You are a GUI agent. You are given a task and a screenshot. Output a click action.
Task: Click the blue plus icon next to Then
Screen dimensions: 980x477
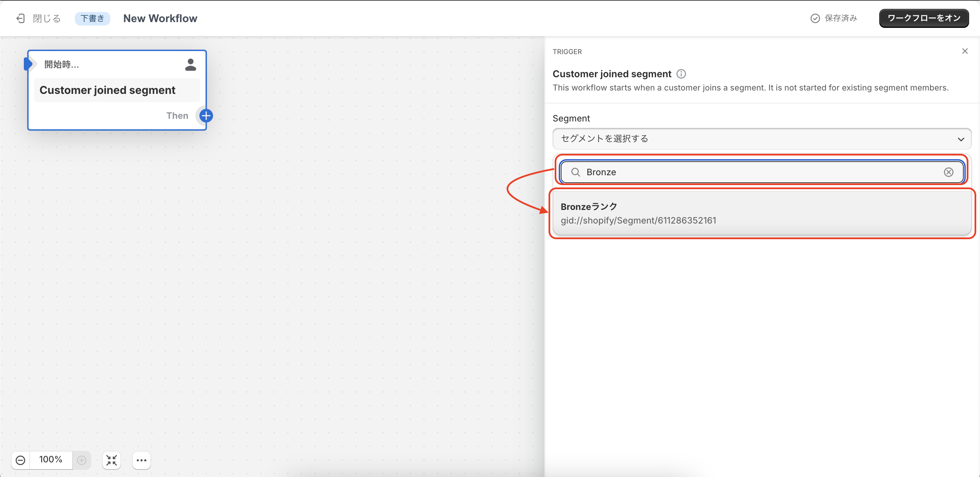206,116
